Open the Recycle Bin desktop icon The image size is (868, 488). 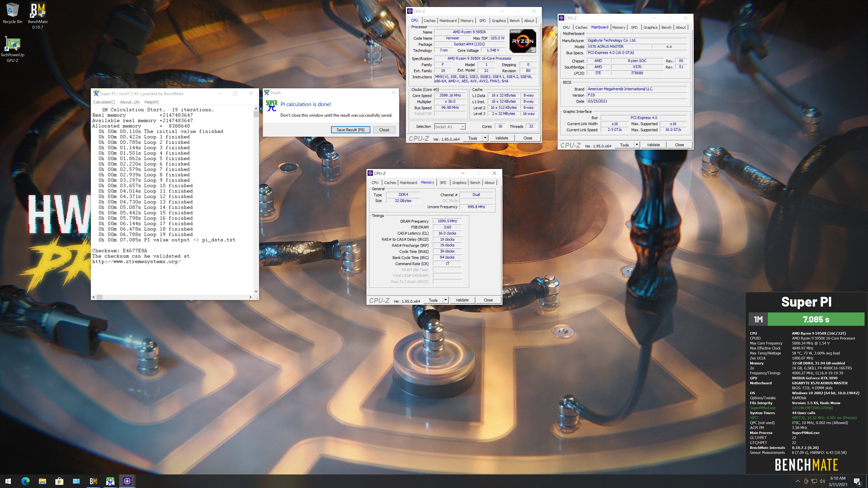pyautogui.click(x=12, y=13)
